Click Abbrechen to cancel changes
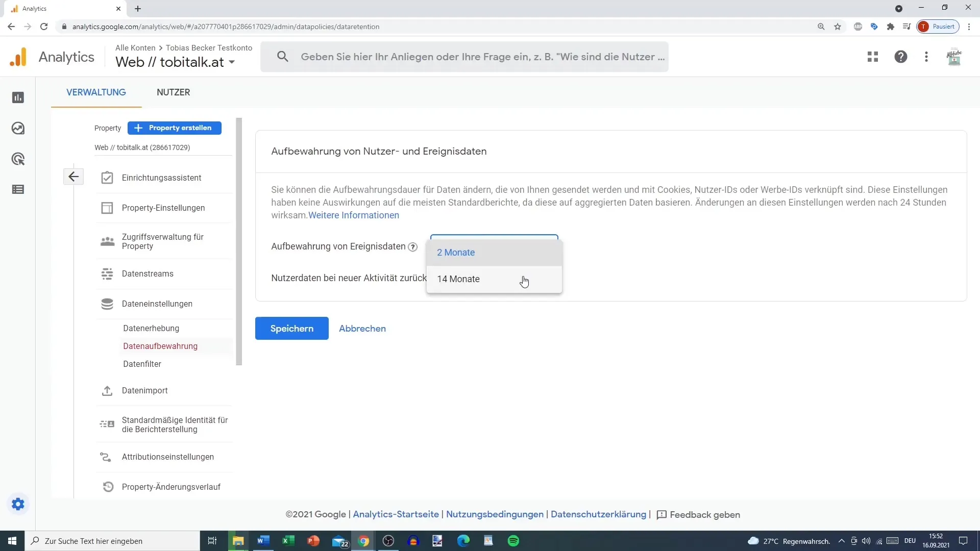Viewport: 980px width, 551px height. (362, 329)
